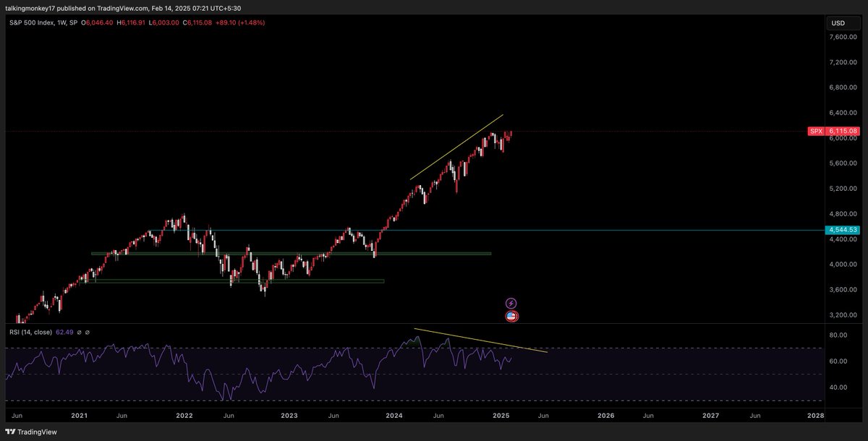868x441 pixels.
Task: Click the 2028 time axis label
Action: coord(816,416)
